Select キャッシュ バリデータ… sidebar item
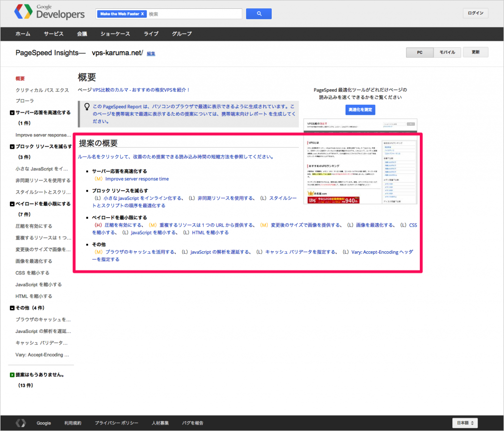 tap(41, 343)
